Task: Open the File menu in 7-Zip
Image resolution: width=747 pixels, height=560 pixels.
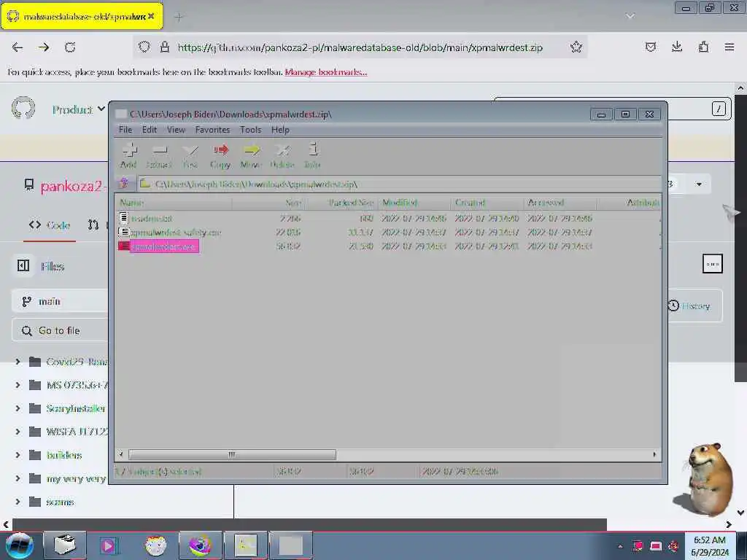Action: pos(125,130)
